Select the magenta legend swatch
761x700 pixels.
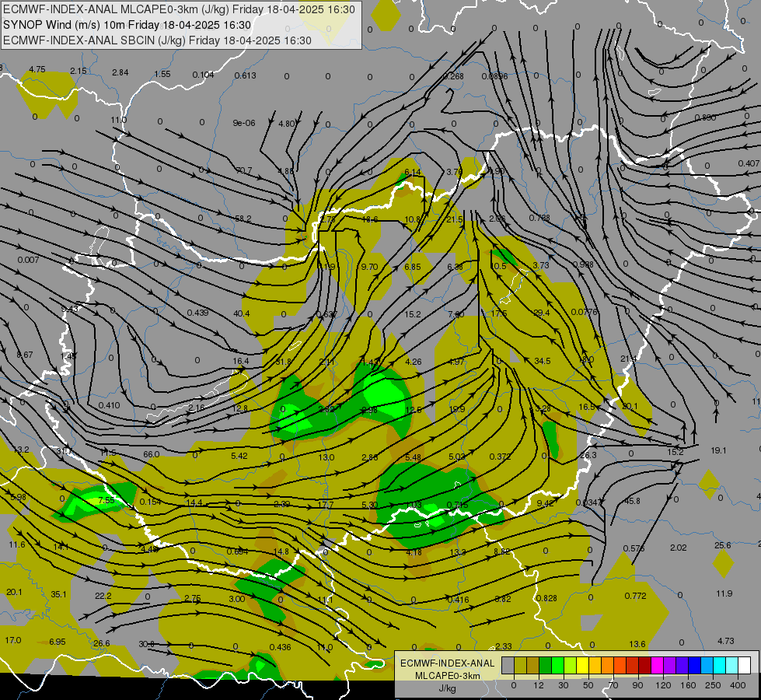tap(658, 665)
